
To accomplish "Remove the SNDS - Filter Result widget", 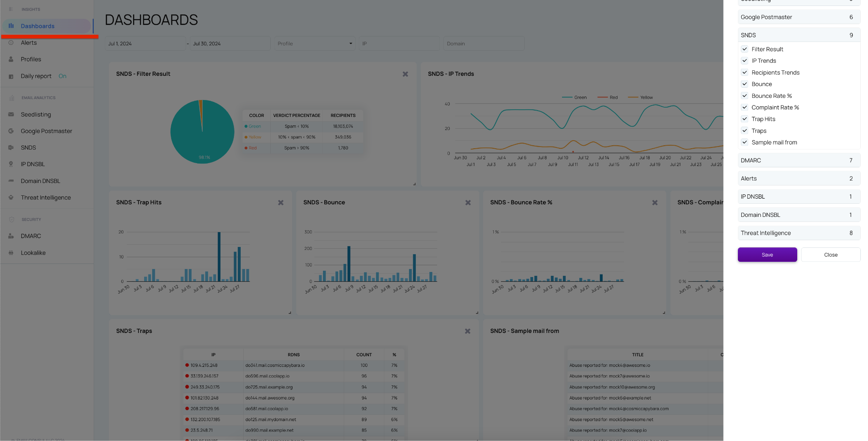I will 405,74.
